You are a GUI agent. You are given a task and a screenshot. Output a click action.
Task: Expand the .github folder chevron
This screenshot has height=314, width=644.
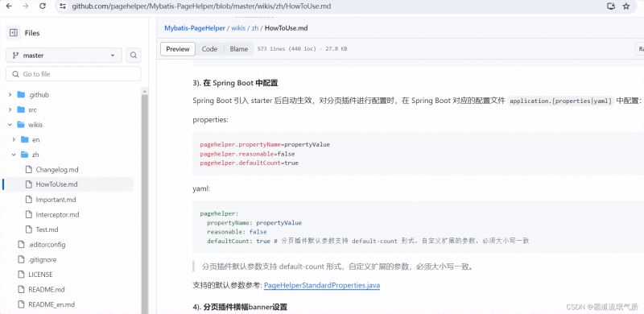coord(10,94)
